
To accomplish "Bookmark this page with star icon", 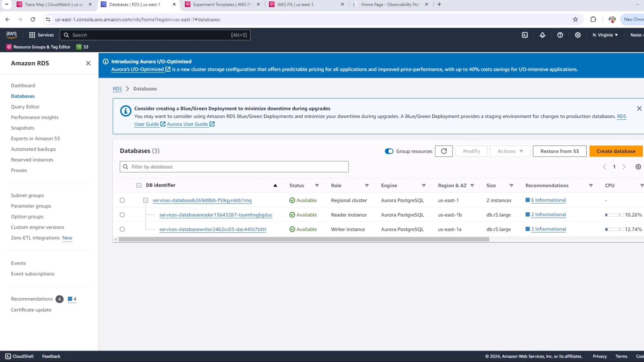I will pyautogui.click(x=575, y=19).
